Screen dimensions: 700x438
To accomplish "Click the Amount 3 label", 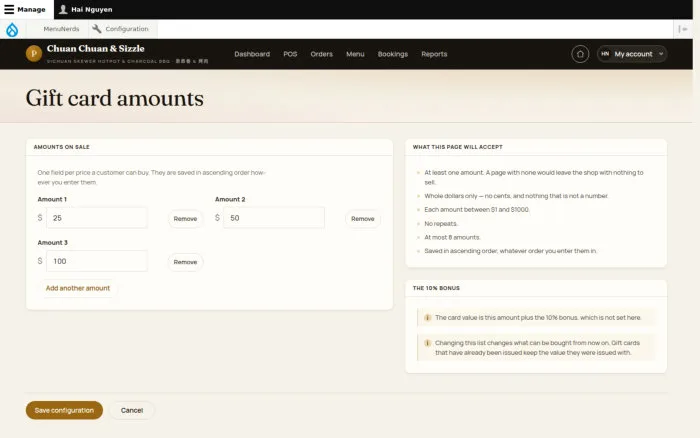I will [53, 242].
